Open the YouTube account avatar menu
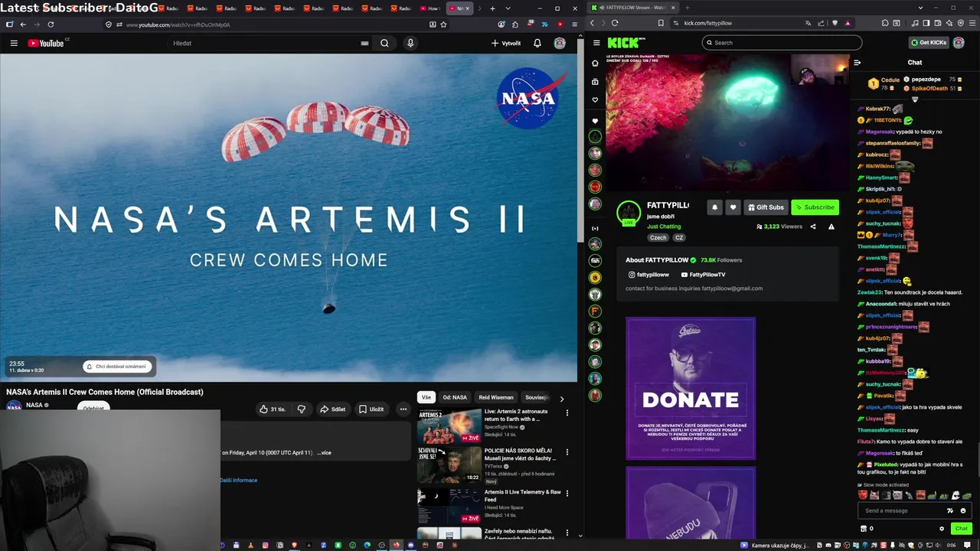This screenshot has width=980, height=551. click(x=560, y=43)
